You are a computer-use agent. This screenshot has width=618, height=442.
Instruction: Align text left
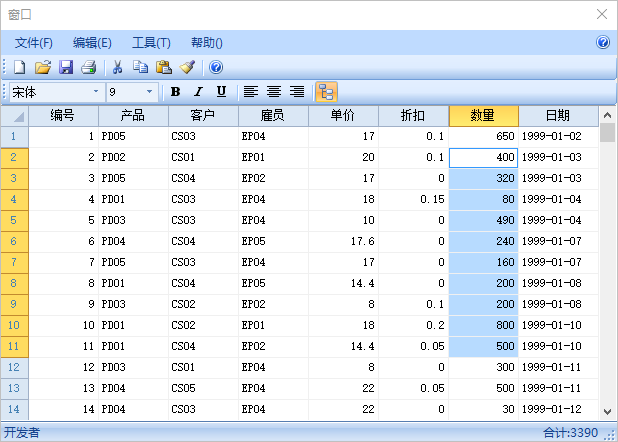[251, 92]
